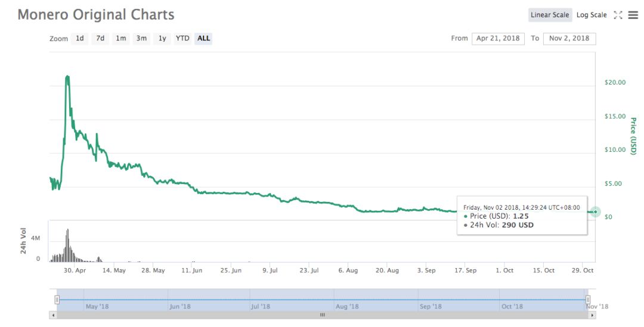The height and width of the screenshot is (327, 644).
Task: Click the navigator scroll right arrow
Action: [592, 315]
